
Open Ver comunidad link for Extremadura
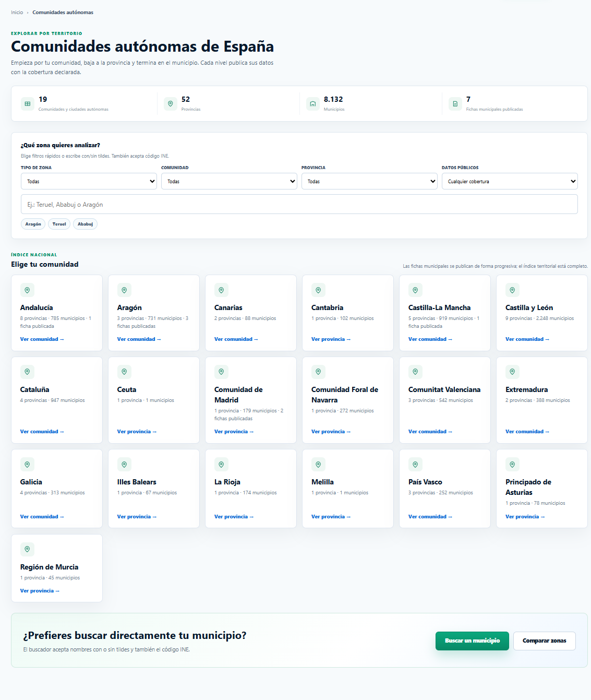coord(527,432)
